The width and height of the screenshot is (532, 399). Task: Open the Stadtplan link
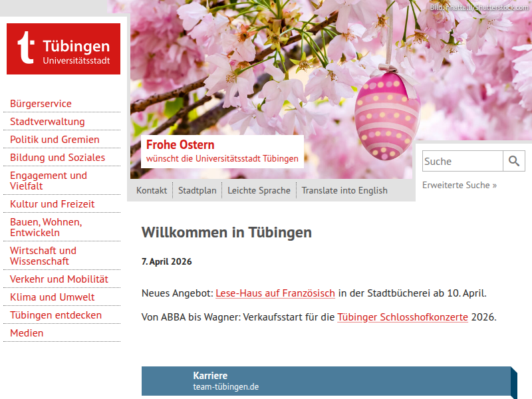click(197, 190)
